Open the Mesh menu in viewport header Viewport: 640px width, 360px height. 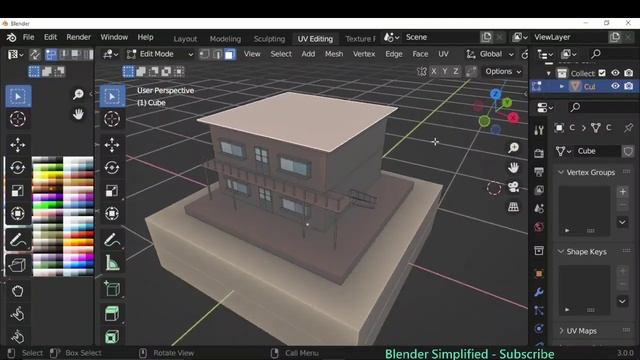(x=334, y=54)
